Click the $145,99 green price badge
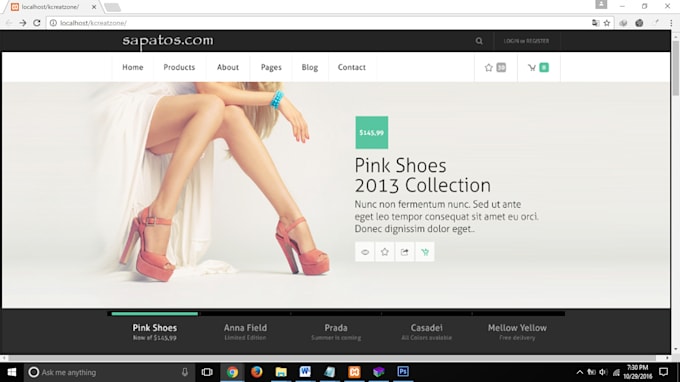 372,133
